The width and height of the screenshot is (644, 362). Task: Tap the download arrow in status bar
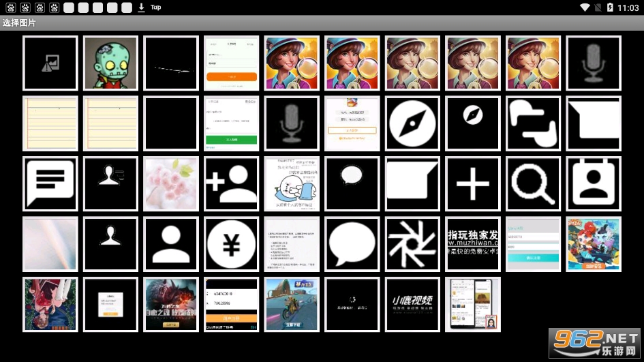tap(141, 7)
